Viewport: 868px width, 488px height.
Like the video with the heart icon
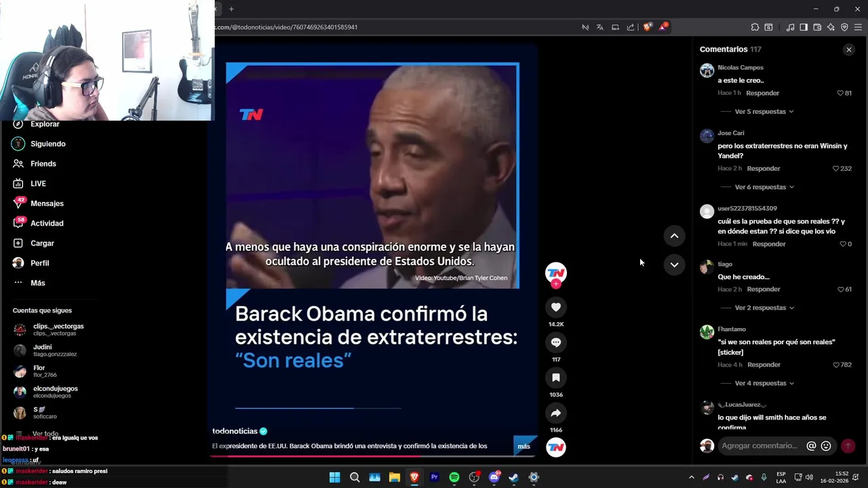(x=556, y=307)
